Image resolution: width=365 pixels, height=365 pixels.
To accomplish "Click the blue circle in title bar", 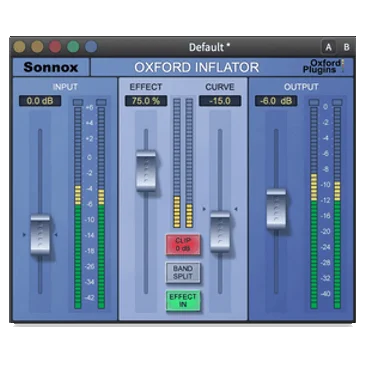I will coord(91,47).
